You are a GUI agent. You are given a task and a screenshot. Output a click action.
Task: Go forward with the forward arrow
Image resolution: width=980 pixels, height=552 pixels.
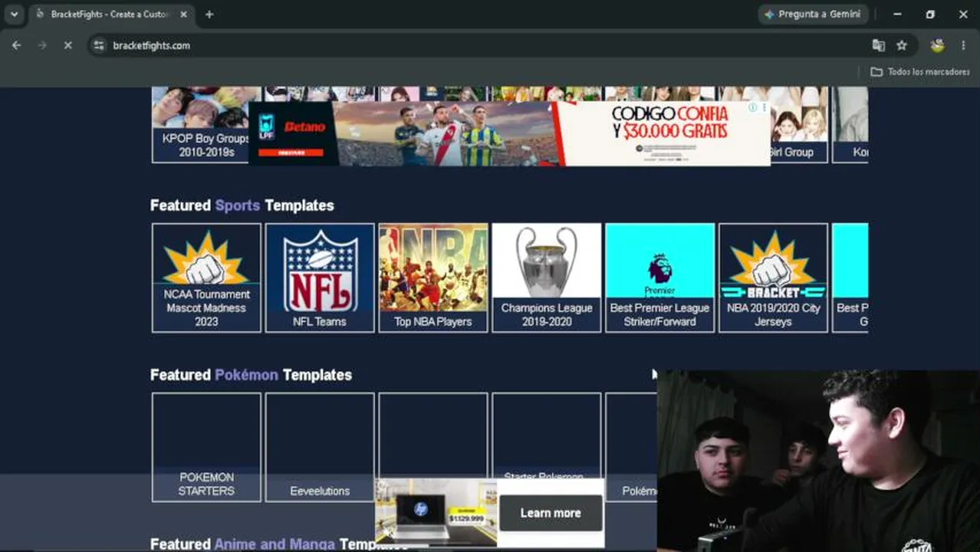point(42,45)
